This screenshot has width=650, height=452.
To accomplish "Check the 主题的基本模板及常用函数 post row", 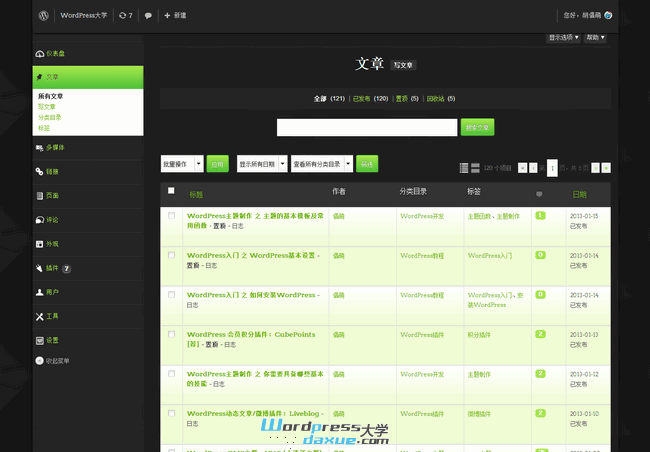I will [x=172, y=216].
